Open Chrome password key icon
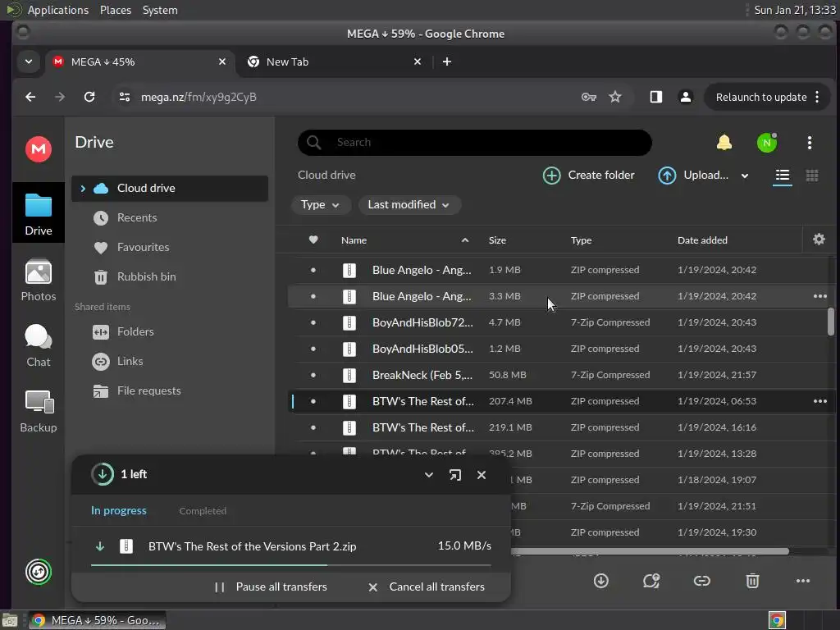The width and height of the screenshot is (840, 630). (589, 97)
